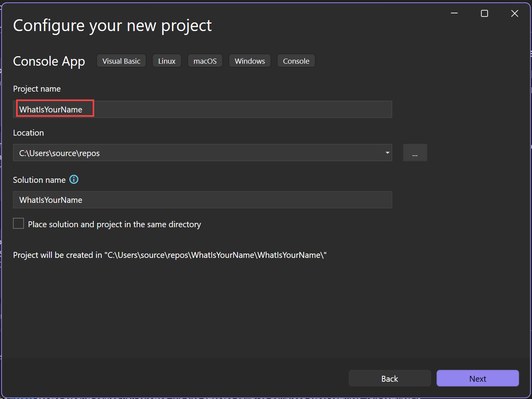
Task: Click the Configure your new project title
Action: coord(112,25)
